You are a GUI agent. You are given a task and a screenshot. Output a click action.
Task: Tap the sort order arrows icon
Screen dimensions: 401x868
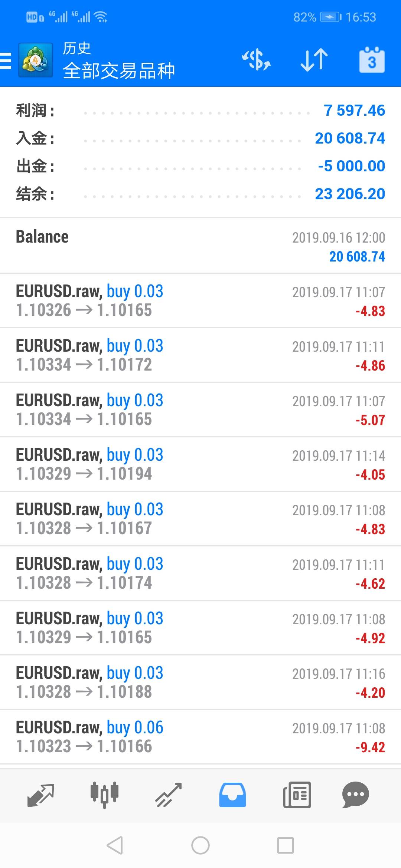(314, 60)
